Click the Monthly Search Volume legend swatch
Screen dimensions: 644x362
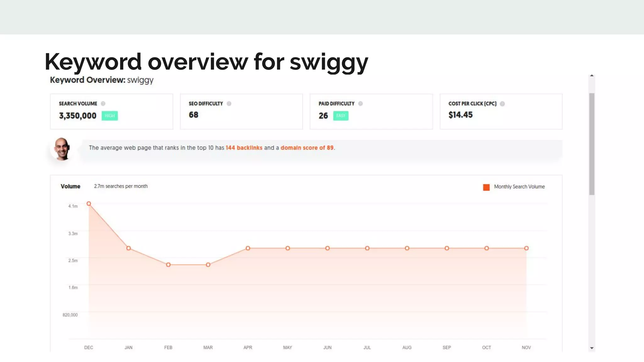coord(486,187)
